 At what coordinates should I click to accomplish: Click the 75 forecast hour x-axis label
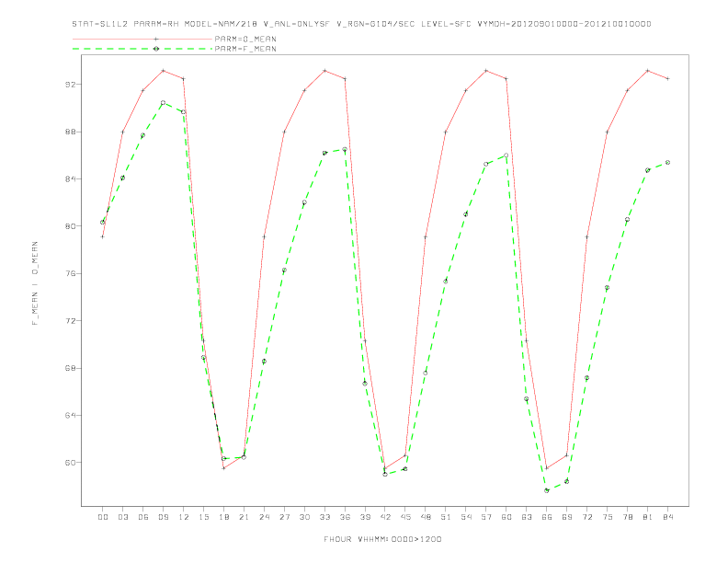coord(608,517)
